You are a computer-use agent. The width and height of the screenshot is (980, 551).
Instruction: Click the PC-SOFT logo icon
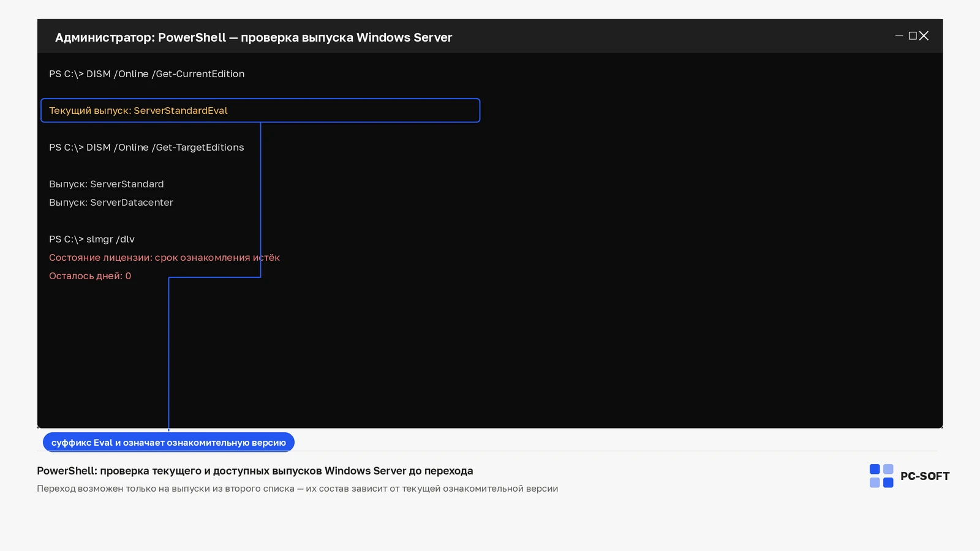pyautogui.click(x=881, y=476)
